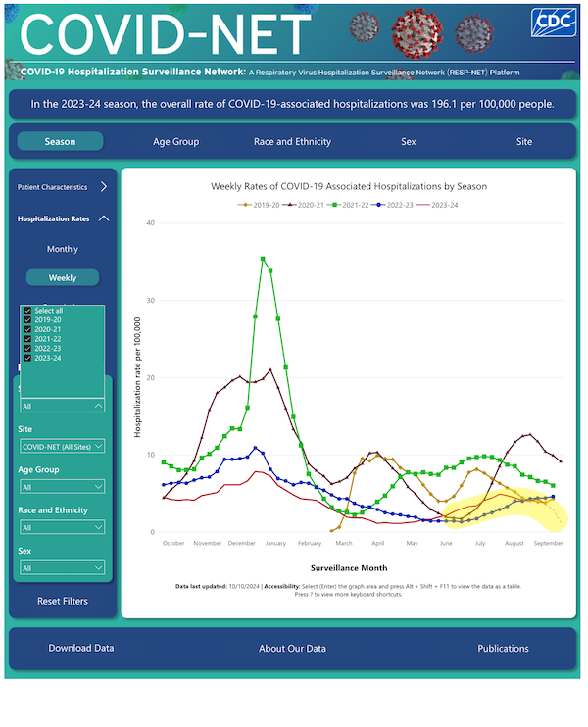The height and width of the screenshot is (727, 588).
Task: Open About Our Data link
Action: coord(292,649)
